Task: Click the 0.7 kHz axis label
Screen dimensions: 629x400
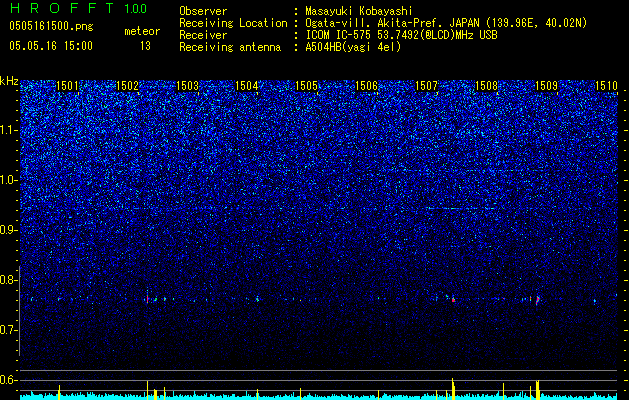Action: (9, 330)
